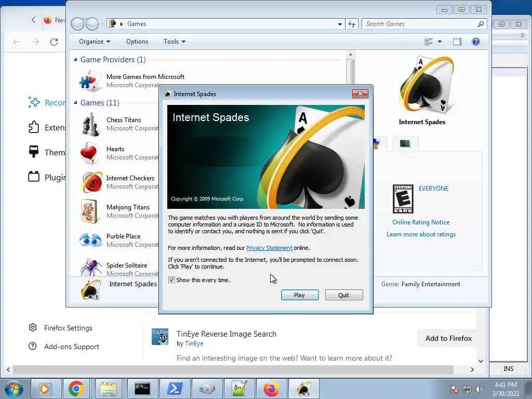Screen dimensions: 532x399
Task: Click Play in Internet Spades dialog
Action: pyautogui.click(x=300, y=295)
